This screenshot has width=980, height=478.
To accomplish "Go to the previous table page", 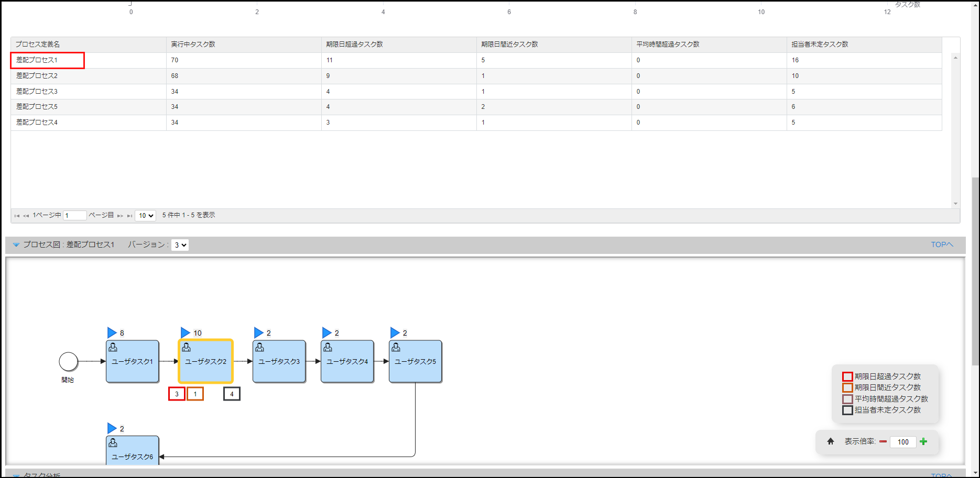I will pos(26,216).
